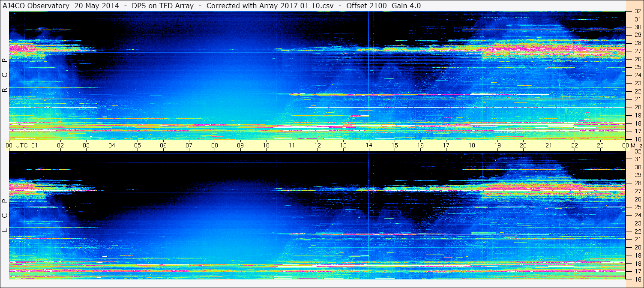Click the 22 MHz tick in RCP panel

point(638,91)
